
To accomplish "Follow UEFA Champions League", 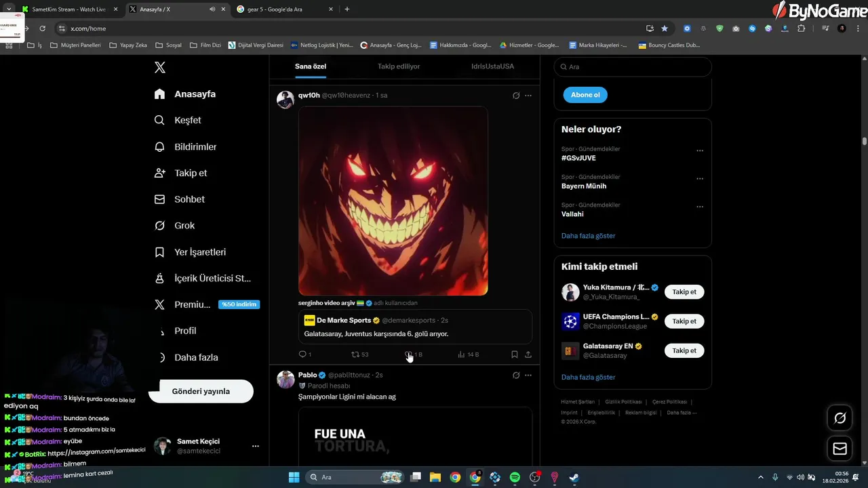I will coord(684,321).
